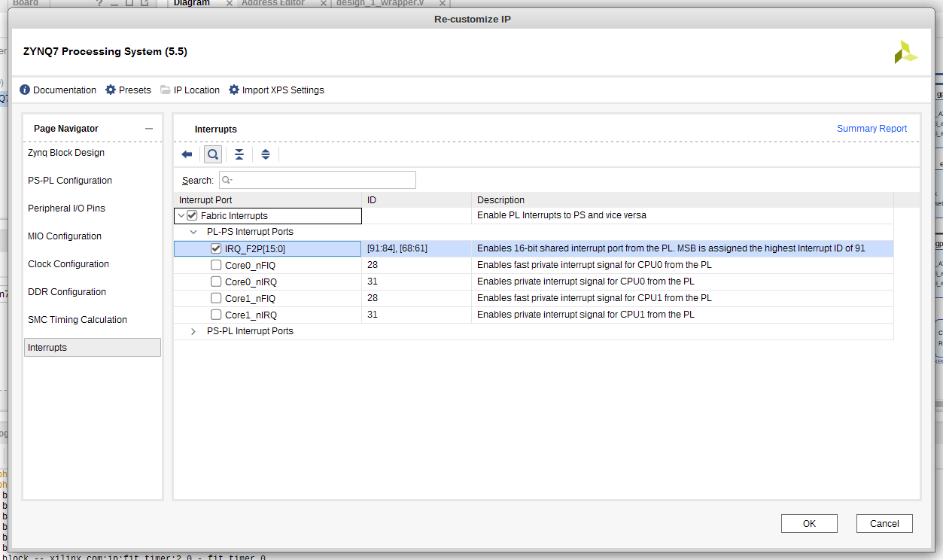Click the Cancel button
The height and width of the screenshot is (560, 943).
point(884,524)
